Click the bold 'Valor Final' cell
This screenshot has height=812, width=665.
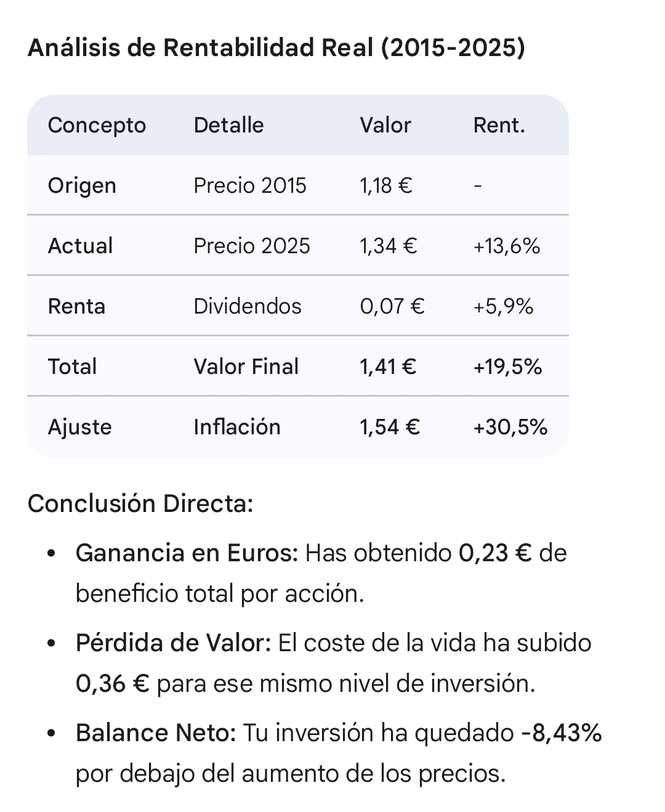(x=246, y=367)
